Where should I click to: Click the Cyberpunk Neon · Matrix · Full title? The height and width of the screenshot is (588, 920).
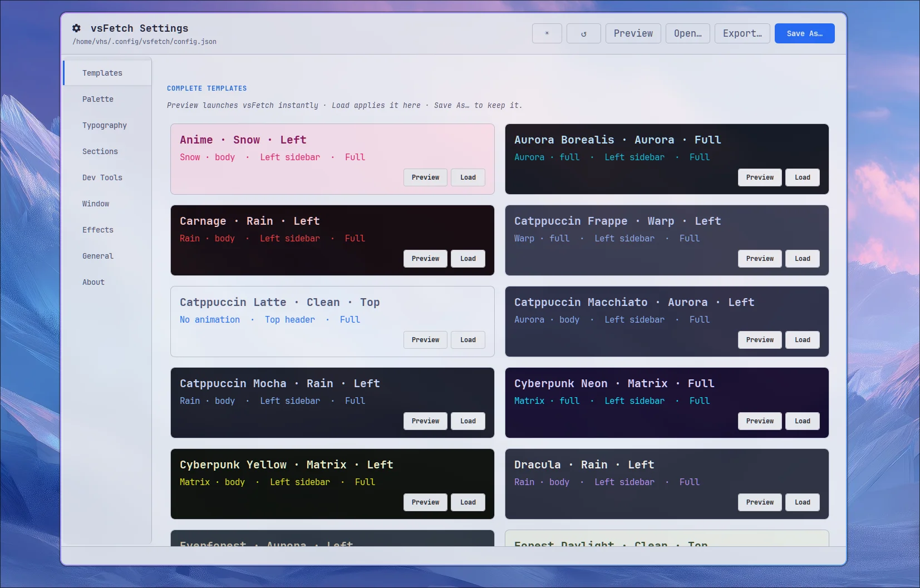(614, 383)
